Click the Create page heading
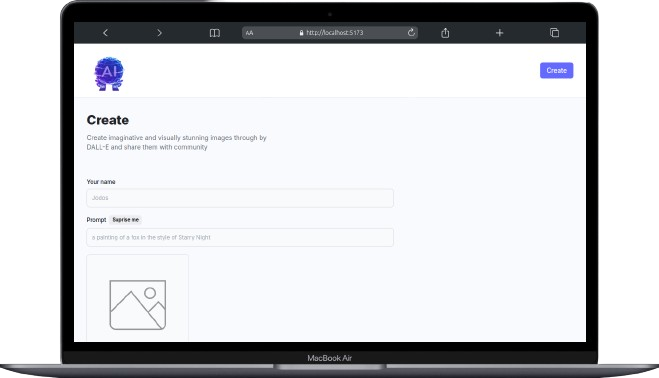 108,120
